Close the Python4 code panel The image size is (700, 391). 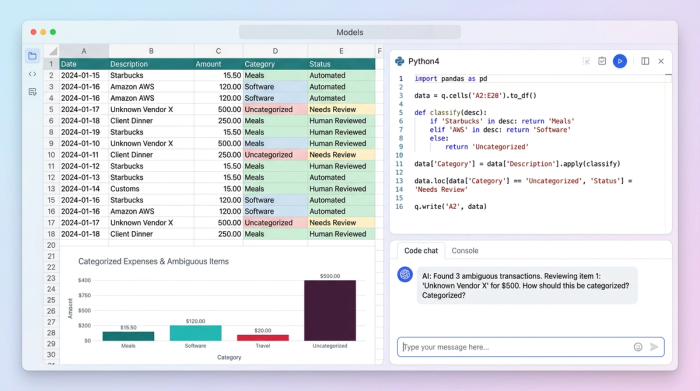(661, 61)
